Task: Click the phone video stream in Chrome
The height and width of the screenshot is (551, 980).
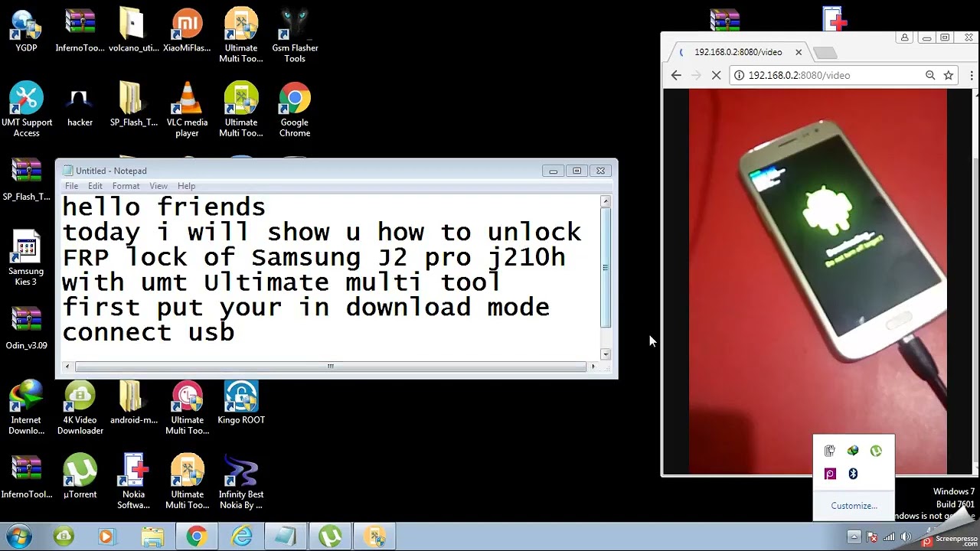Action: pyautogui.click(x=818, y=282)
